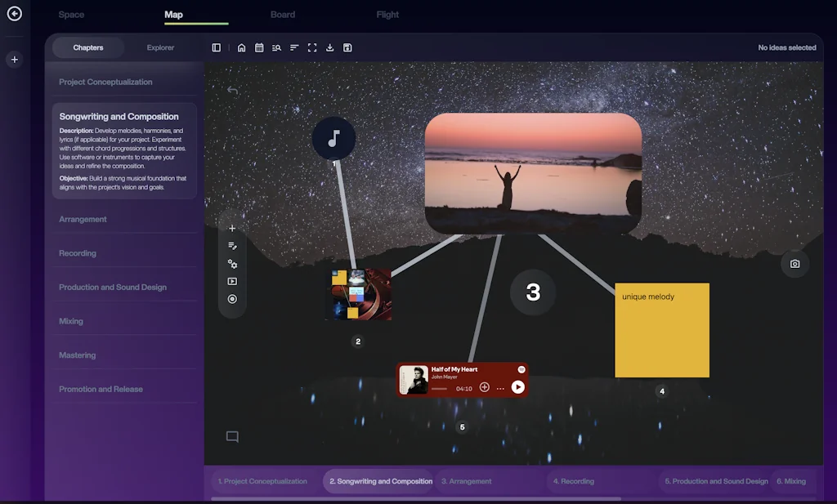Open the calendar icon in the toolbar

[x=259, y=47]
